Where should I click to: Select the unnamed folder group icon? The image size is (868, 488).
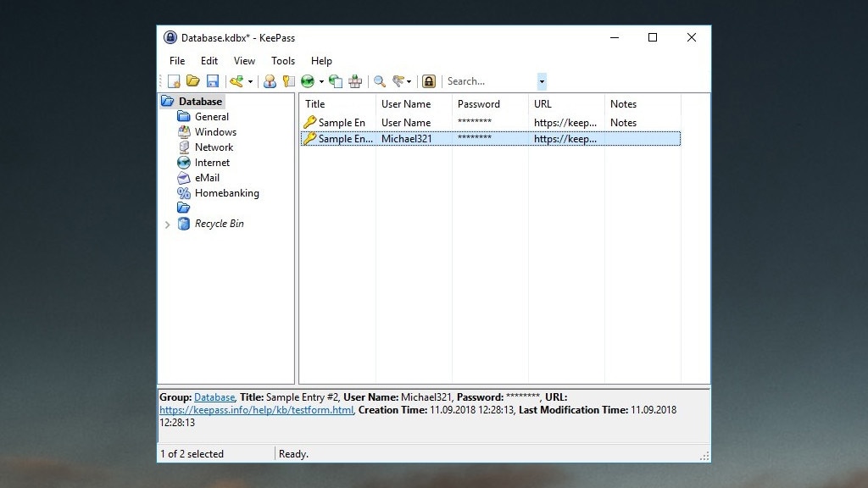(183, 208)
